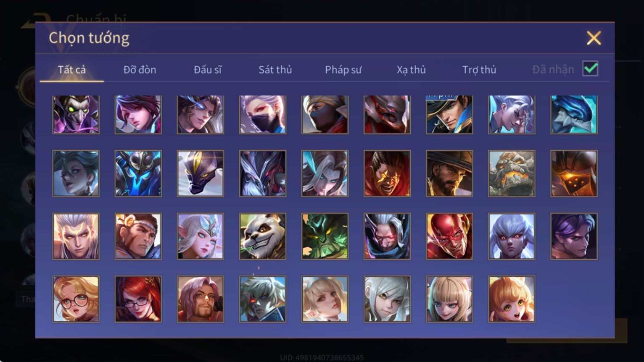The width and height of the screenshot is (644, 362).
Task: Select the green forest monster hero
Action: click(325, 236)
